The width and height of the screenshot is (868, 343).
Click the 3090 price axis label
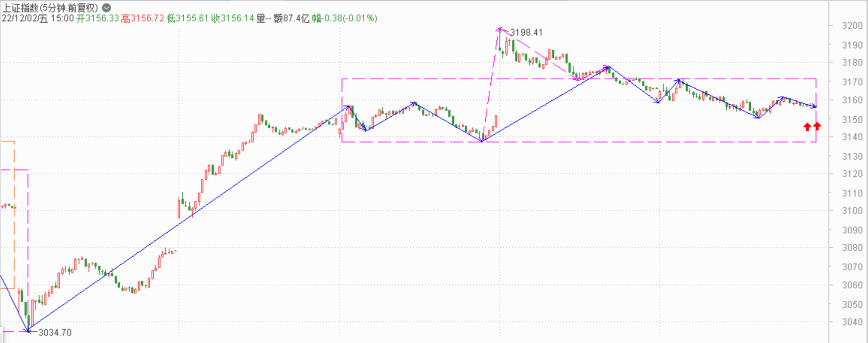(x=852, y=230)
